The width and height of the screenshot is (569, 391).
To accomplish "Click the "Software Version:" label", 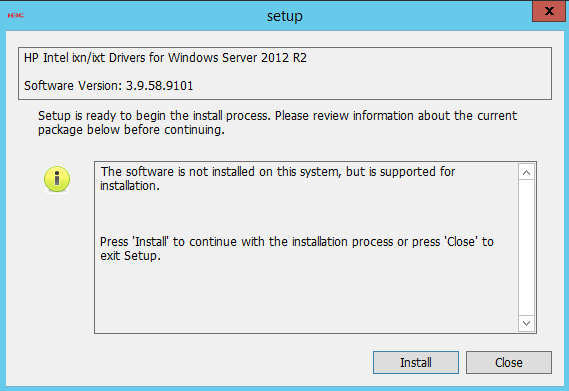I will (x=73, y=86).
